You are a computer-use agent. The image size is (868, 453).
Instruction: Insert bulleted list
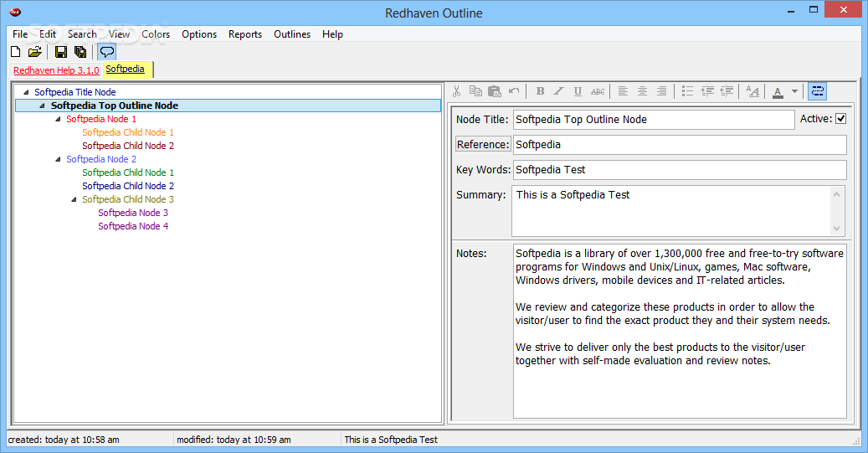(x=687, y=91)
